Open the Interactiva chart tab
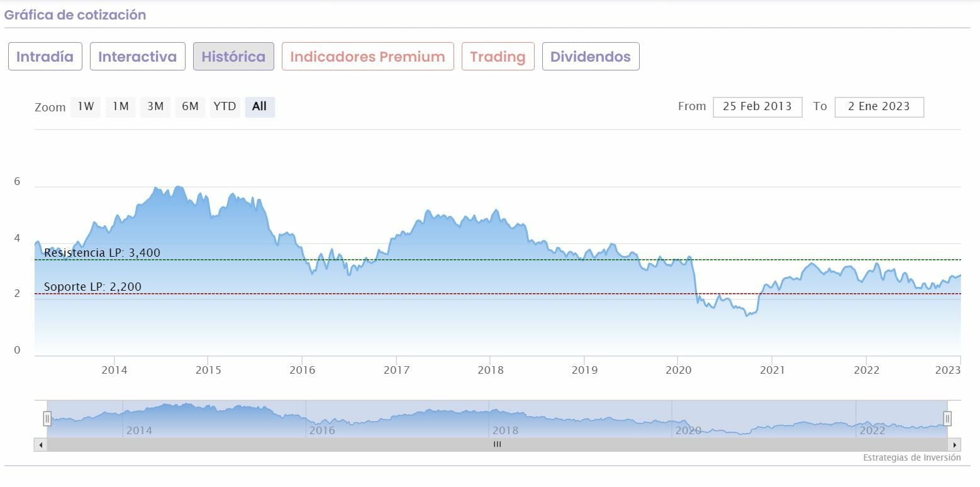 [x=137, y=57]
